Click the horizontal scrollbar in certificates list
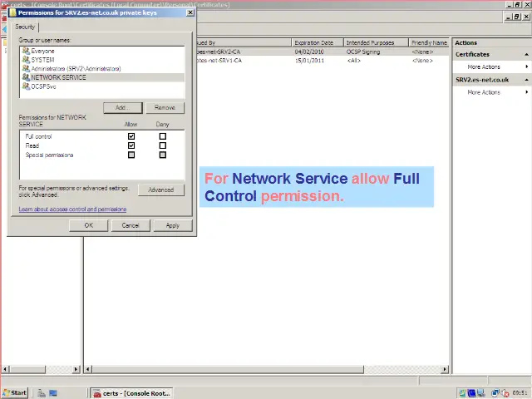The height and width of the screenshot is (399, 532). pos(266,369)
